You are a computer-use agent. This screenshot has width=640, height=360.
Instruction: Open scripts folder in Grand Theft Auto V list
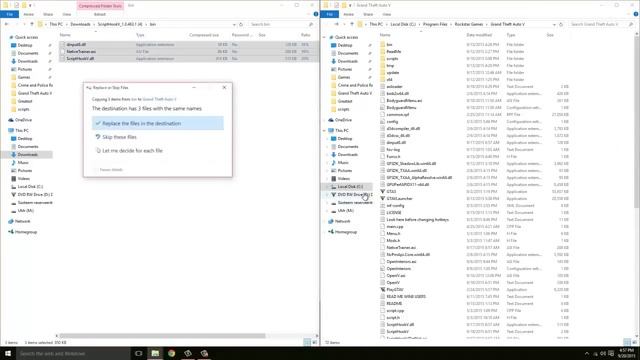coord(392,58)
